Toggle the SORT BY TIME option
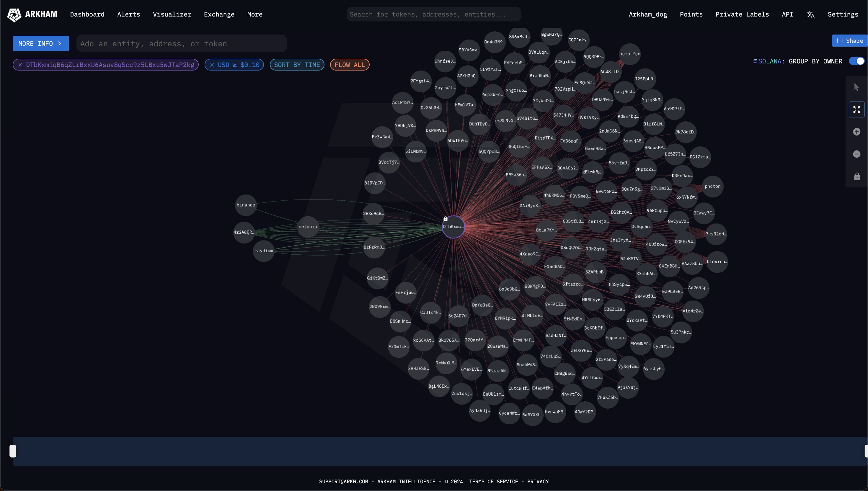The image size is (868, 491). [x=297, y=65]
